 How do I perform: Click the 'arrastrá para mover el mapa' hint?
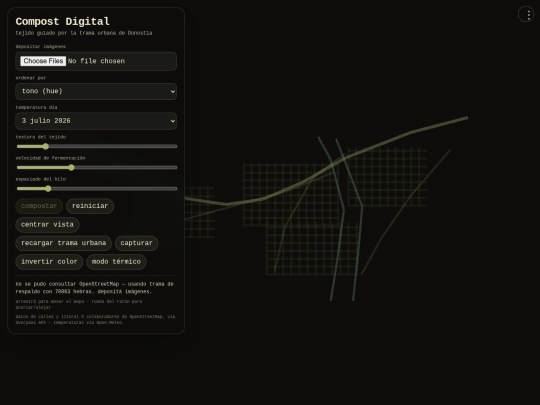(x=79, y=304)
